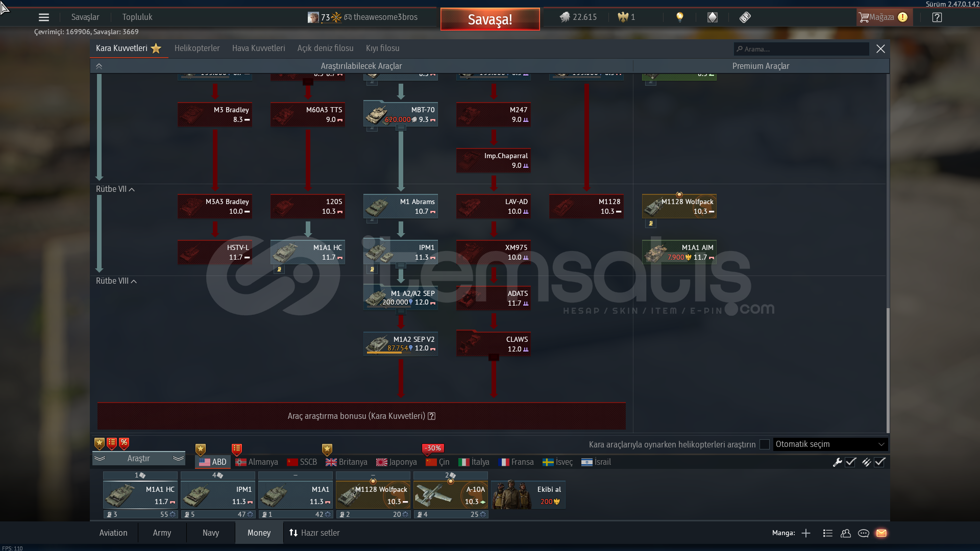The height and width of the screenshot is (551, 980).
Task: Open the Otomatik seçim dropdown
Action: (x=830, y=444)
